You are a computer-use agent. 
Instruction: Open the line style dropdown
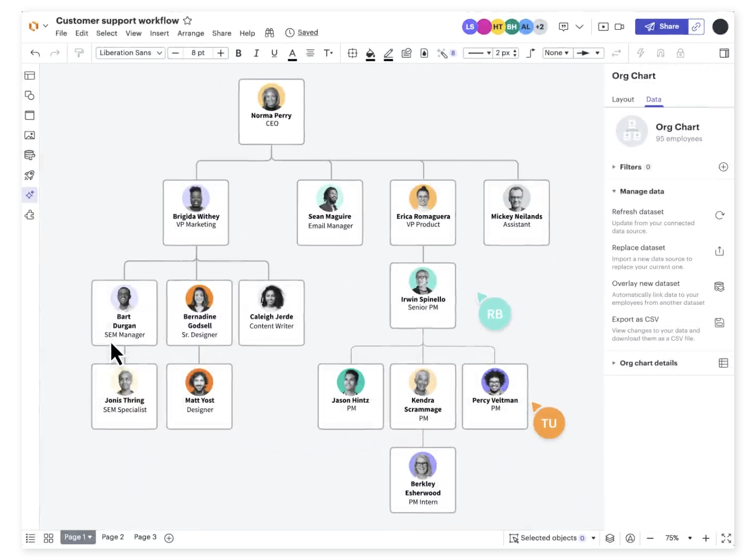478,53
